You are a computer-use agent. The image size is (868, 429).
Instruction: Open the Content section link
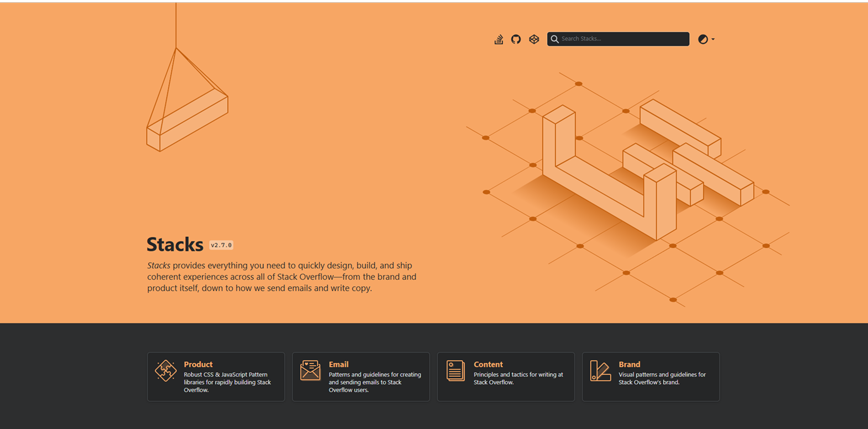click(488, 364)
